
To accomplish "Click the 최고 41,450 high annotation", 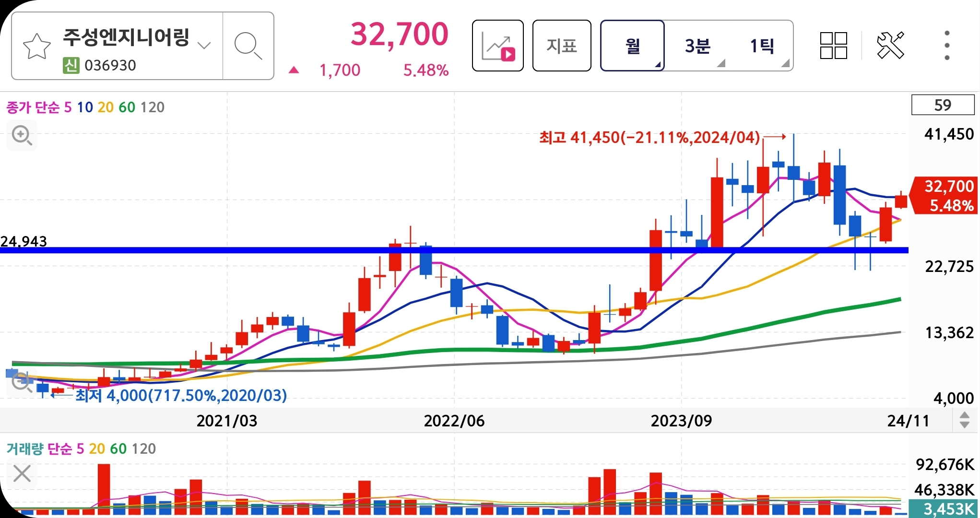I will tap(649, 138).
